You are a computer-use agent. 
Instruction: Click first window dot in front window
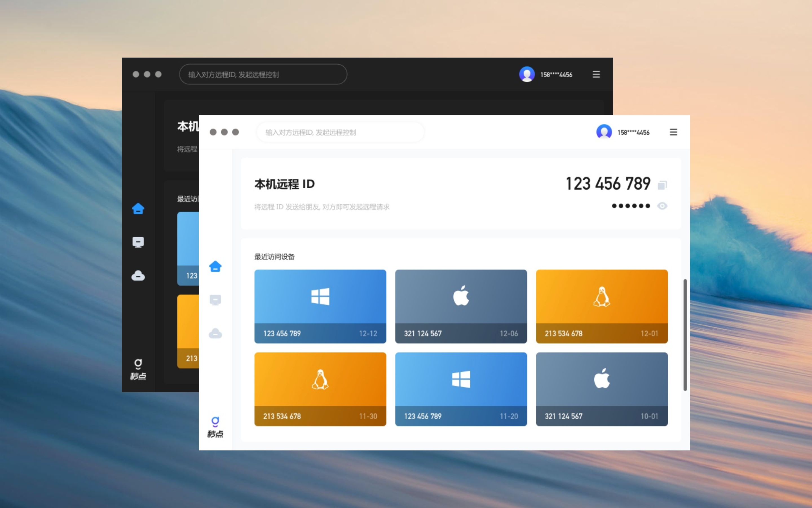[x=213, y=132]
